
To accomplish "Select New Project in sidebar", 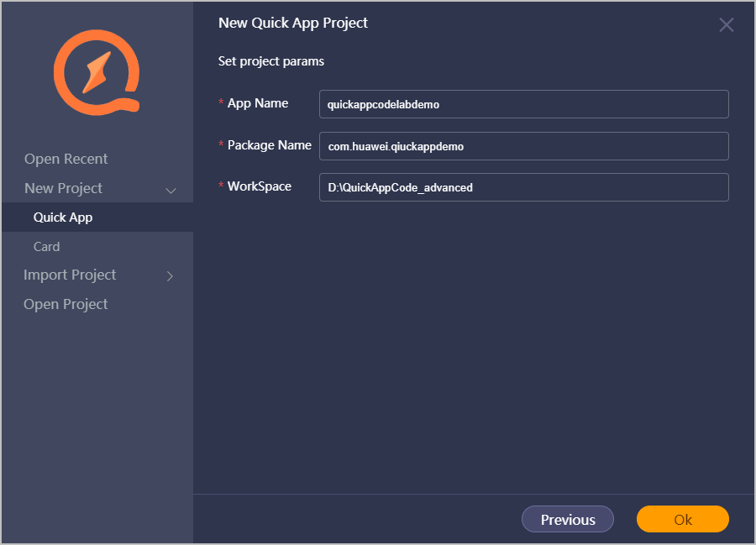I will click(x=63, y=188).
